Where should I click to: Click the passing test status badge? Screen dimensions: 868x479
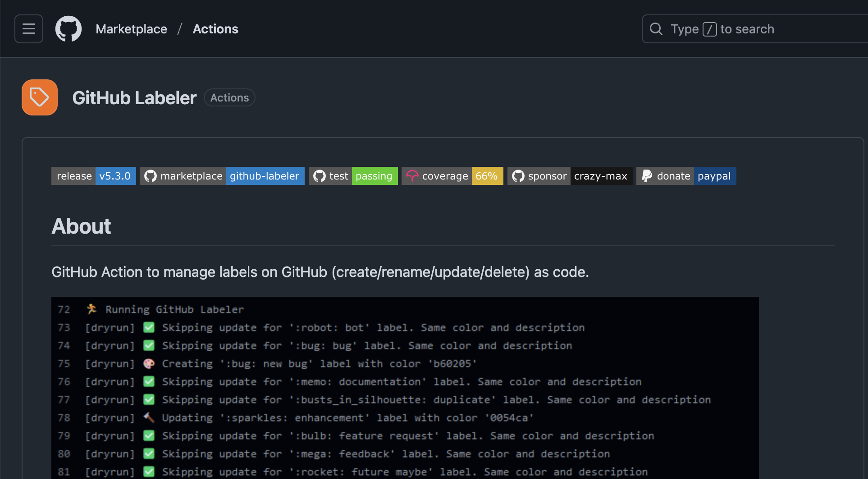coord(375,176)
